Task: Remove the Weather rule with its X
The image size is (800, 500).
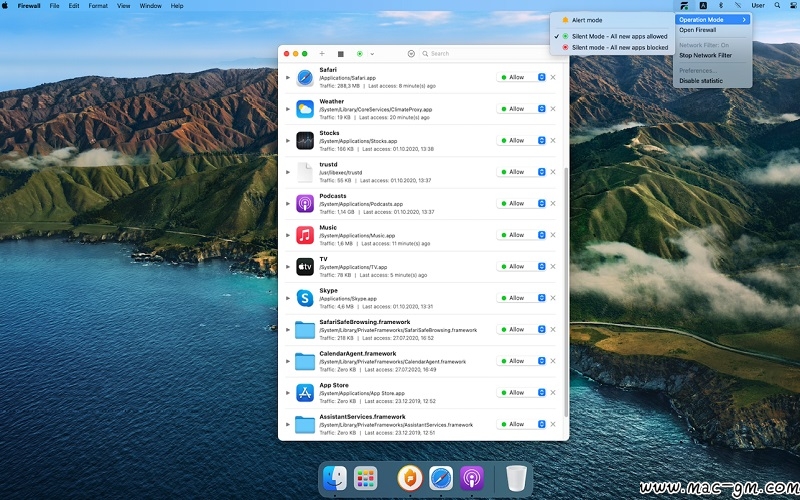Action: (x=553, y=109)
